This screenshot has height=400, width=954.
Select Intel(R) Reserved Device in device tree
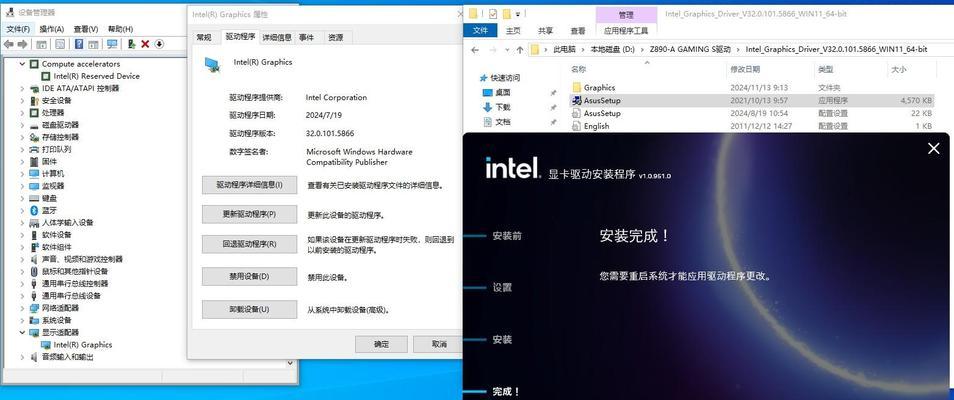click(96, 76)
